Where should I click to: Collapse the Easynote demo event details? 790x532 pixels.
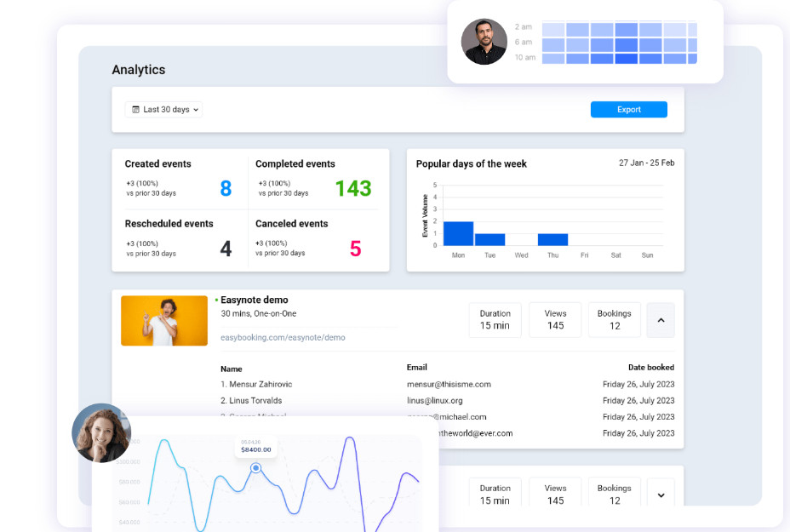[661, 320]
